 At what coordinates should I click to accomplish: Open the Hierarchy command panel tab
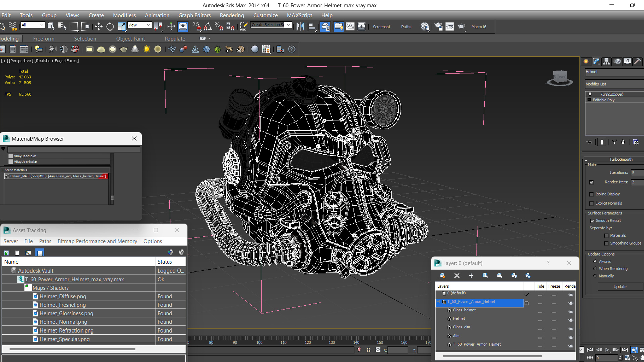pyautogui.click(x=606, y=61)
